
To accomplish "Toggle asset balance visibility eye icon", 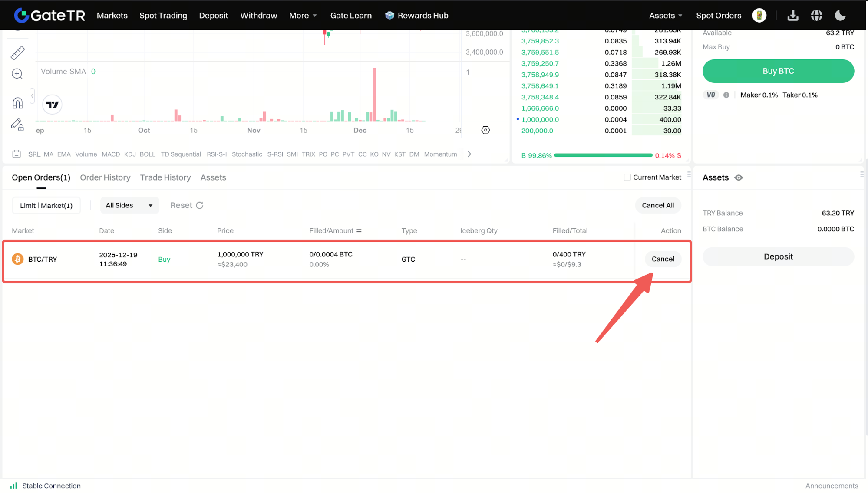I will click(x=739, y=177).
